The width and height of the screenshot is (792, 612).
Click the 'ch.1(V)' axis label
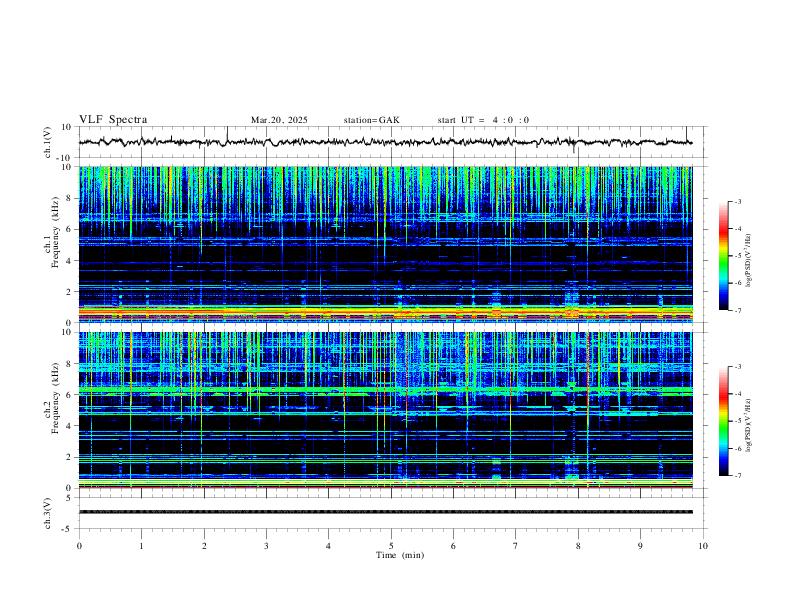pyautogui.click(x=48, y=142)
